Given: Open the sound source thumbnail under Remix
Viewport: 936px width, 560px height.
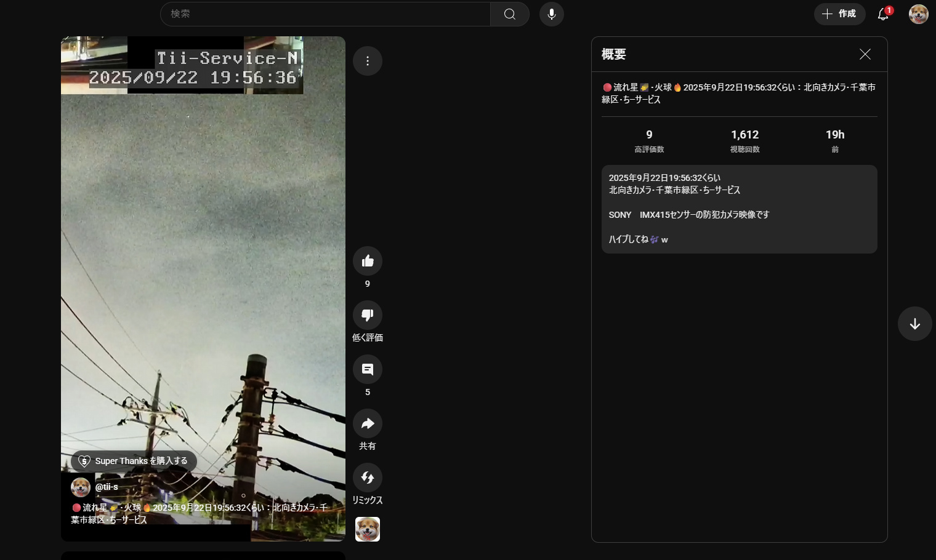Looking at the screenshot, I should click(x=368, y=529).
